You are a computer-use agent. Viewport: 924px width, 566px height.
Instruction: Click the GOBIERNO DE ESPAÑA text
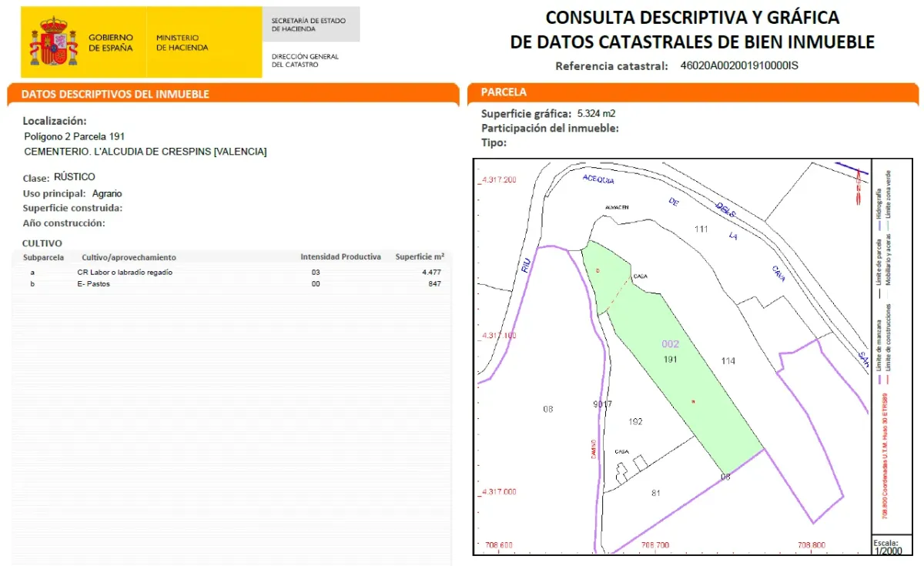click(x=111, y=42)
